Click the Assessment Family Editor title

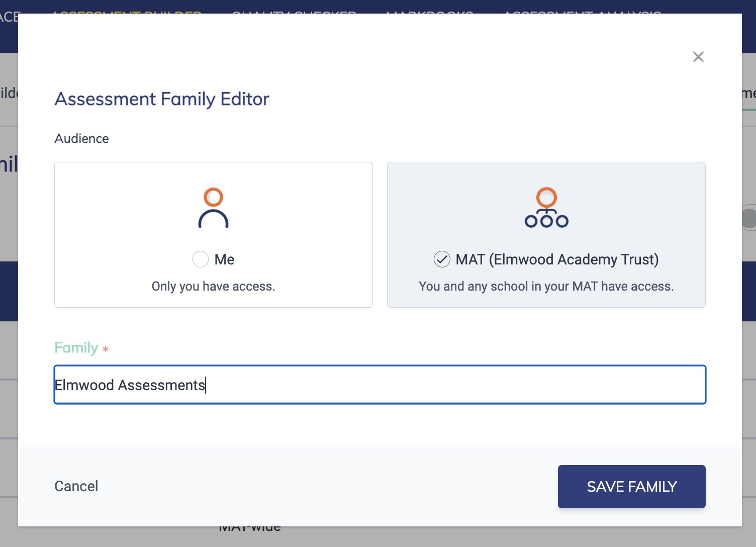point(161,99)
